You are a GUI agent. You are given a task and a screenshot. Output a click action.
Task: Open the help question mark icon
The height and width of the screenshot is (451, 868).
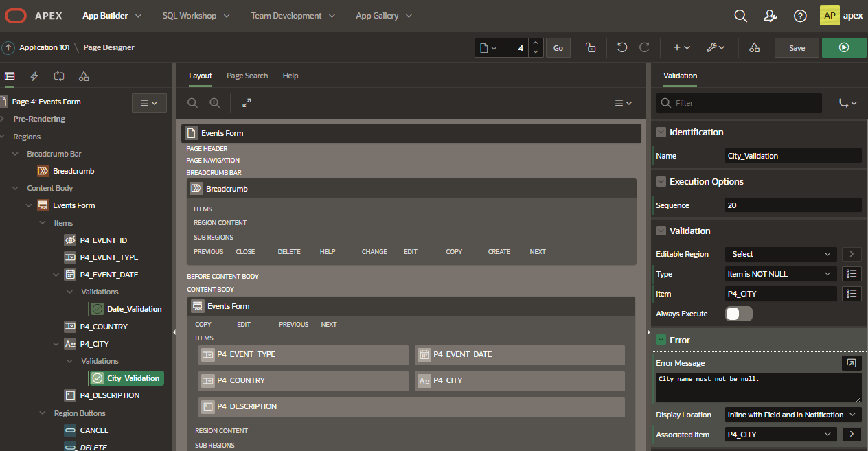[x=800, y=16]
